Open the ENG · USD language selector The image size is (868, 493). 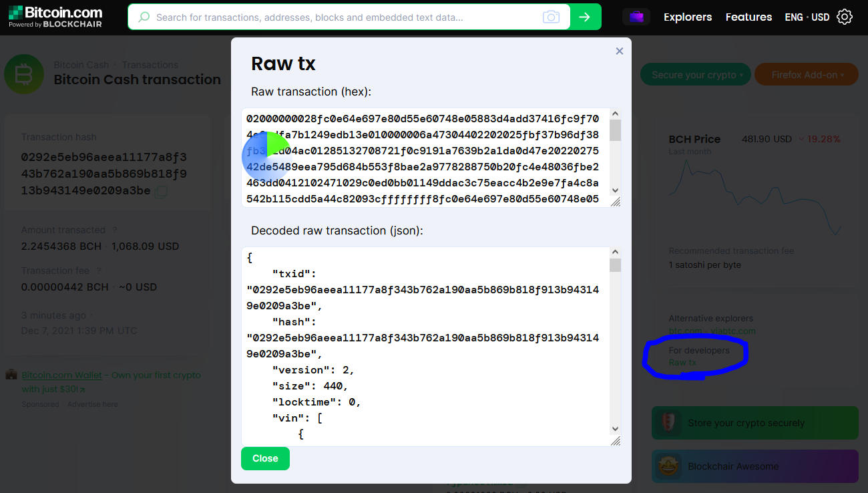point(807,17)
